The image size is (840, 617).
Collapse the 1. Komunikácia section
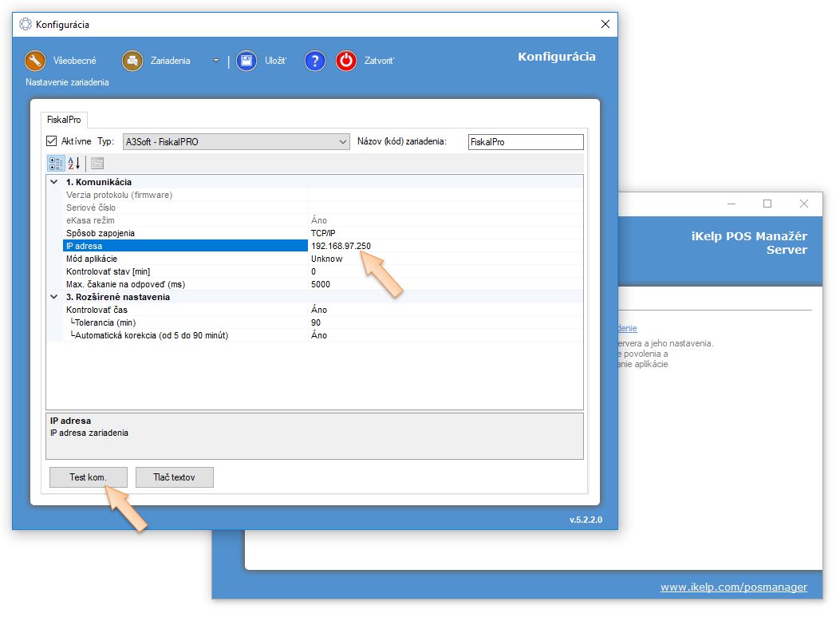(x=54, y=182)
